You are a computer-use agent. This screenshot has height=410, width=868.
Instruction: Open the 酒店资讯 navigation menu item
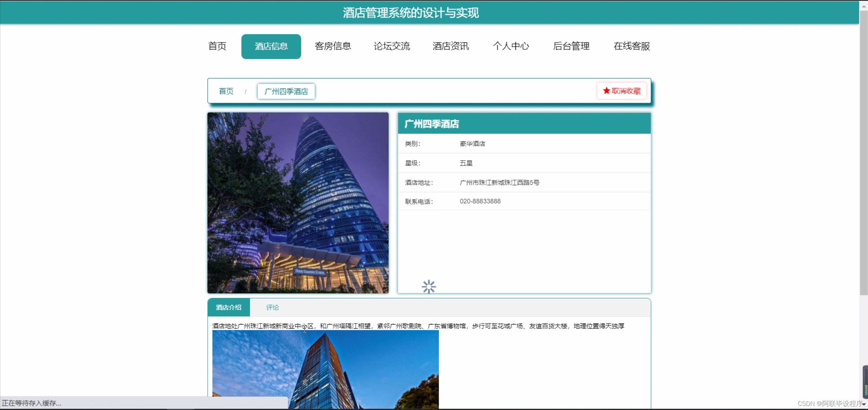coord(450,46)
